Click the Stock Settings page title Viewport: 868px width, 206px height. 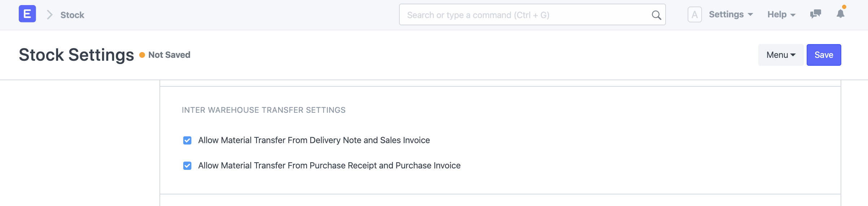(x=76, y=55)
